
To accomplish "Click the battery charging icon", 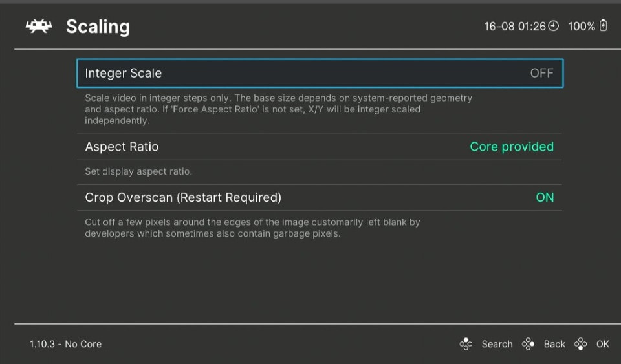I will (x=603, y=26).
